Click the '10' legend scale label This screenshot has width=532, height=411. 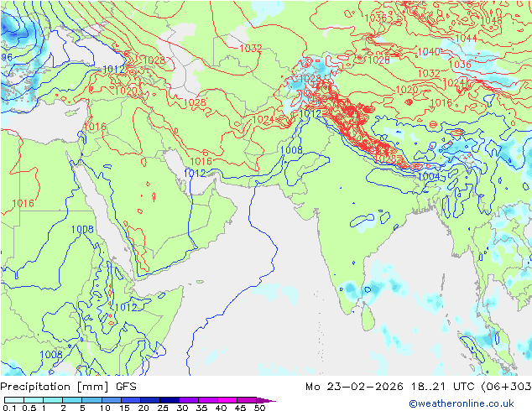pos(105,408)
